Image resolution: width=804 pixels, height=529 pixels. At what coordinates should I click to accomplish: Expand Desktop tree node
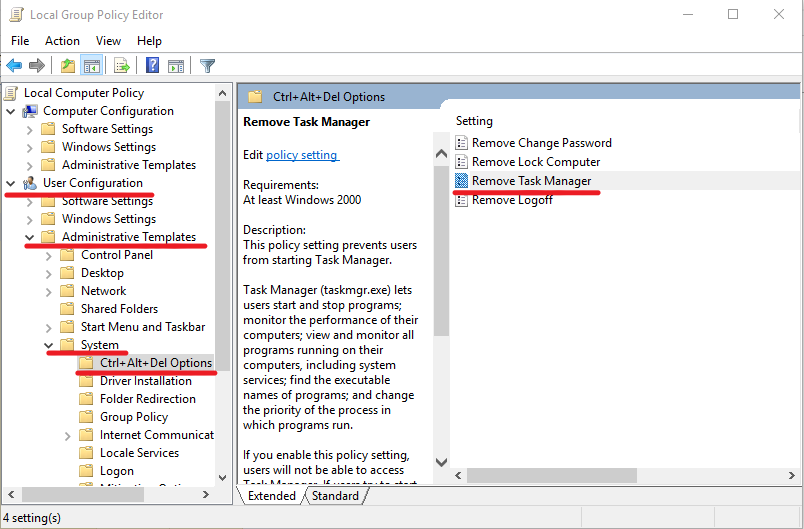pos(49,274)
